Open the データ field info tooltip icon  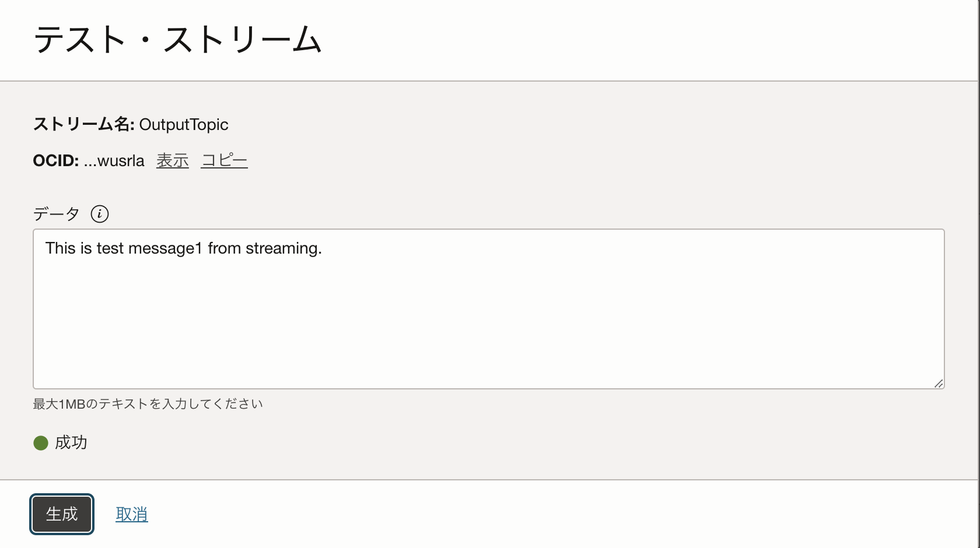pyautogui.click(x=100, y=214)
